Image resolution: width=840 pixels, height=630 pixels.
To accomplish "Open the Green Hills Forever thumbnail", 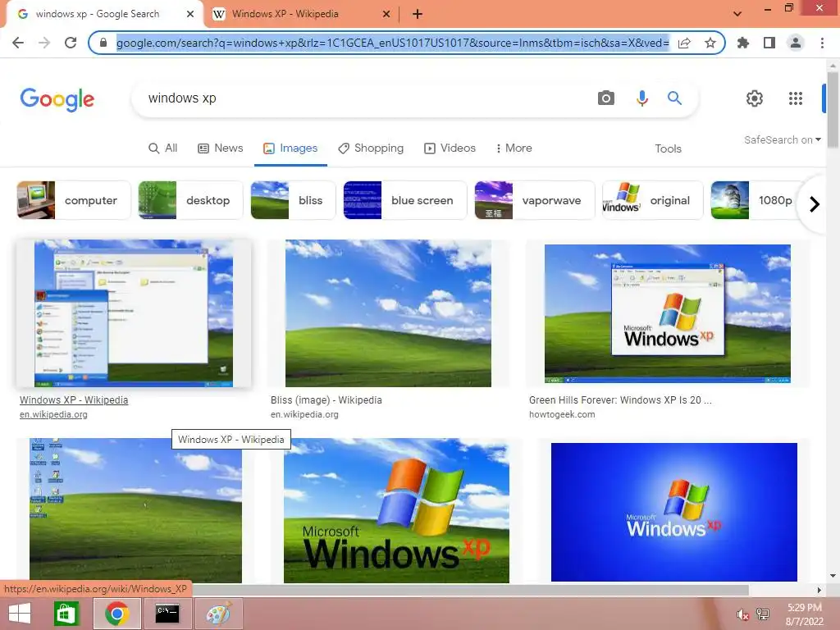I will (x=668, y=314).
